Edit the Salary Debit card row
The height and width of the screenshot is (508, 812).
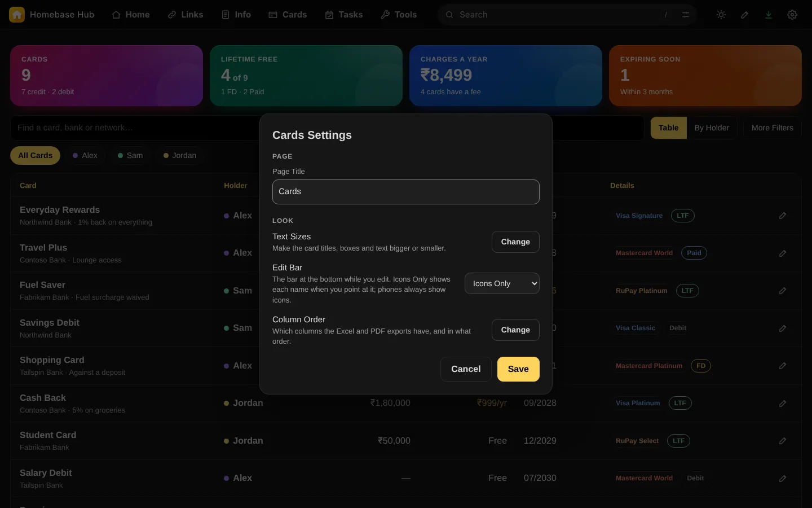pos(783,479)
